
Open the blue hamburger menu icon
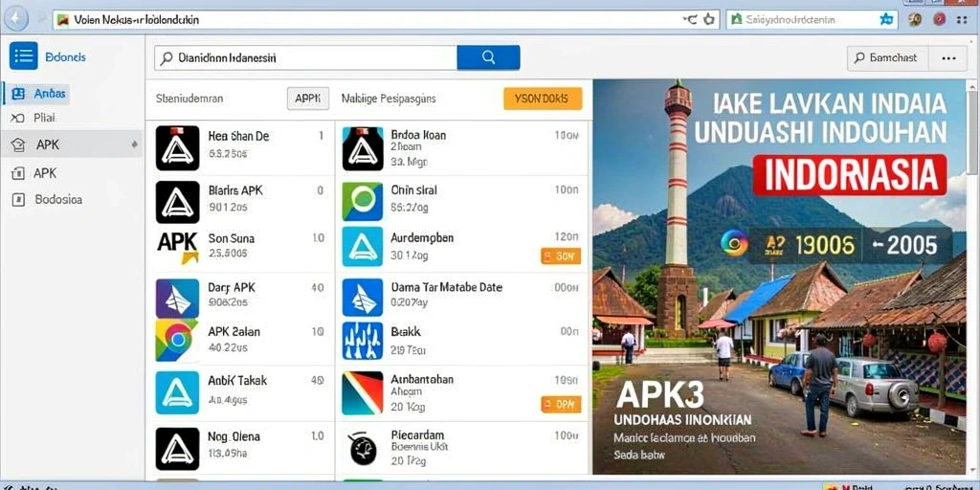click(x=24, y=56)
